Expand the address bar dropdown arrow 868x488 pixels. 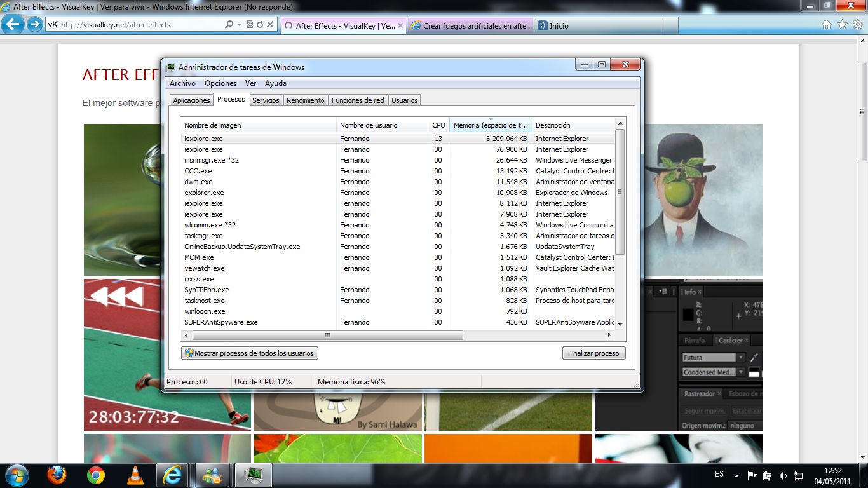(239, 25)
